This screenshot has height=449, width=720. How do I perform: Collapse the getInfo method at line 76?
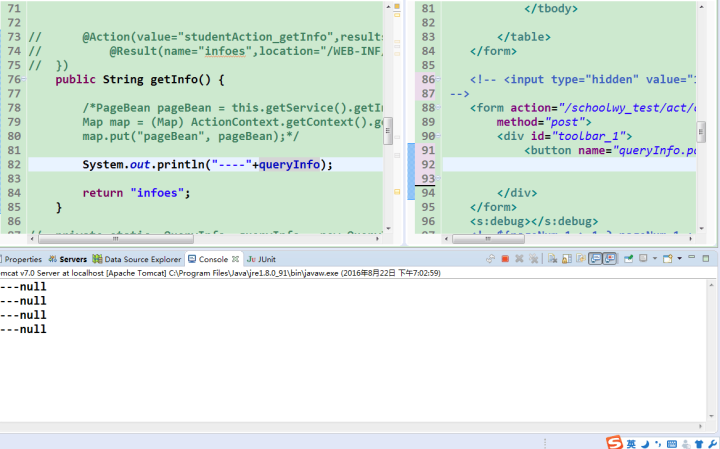[24, 79]
